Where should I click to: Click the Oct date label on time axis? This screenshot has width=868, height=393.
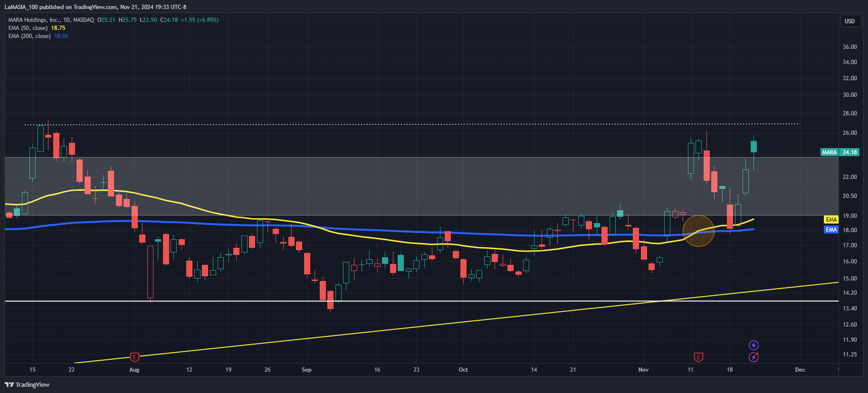pyautogui.click(x=463, y=370)
